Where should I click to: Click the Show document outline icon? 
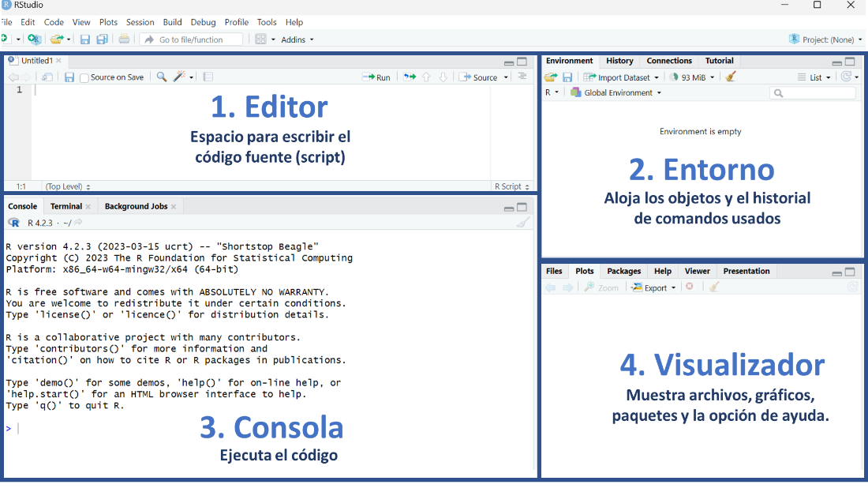pos(522,77)
